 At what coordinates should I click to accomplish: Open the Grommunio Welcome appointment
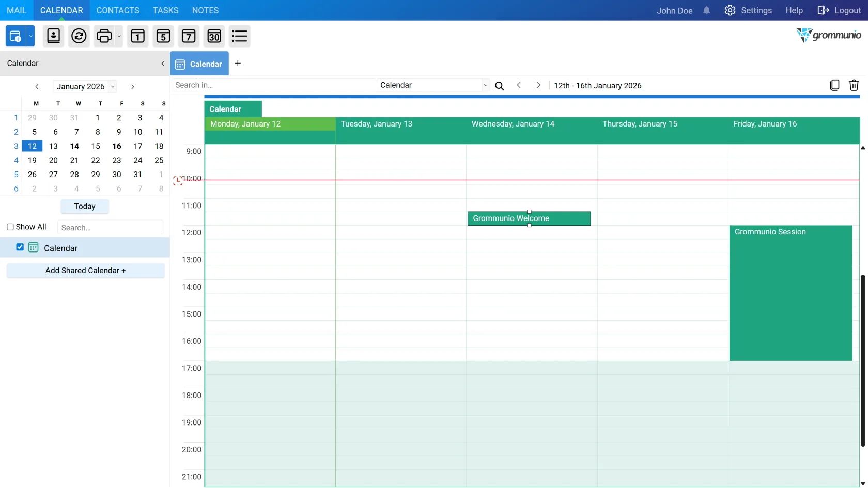point(529,218)
